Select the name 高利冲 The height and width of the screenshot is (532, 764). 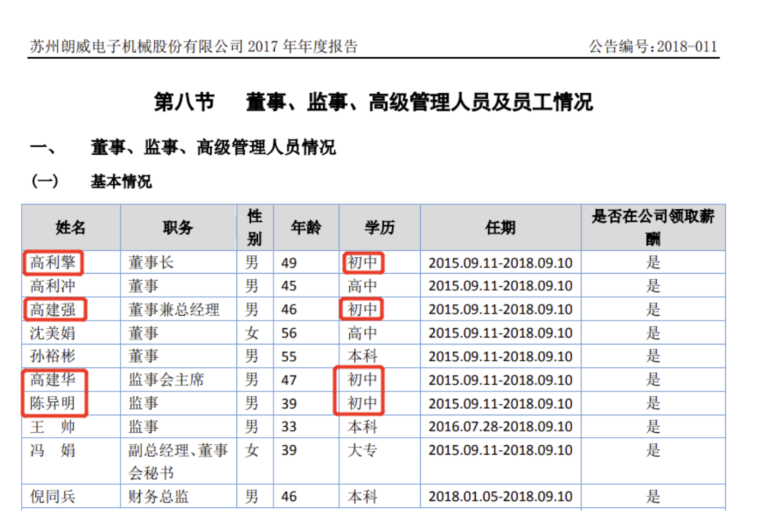point(53,286)
